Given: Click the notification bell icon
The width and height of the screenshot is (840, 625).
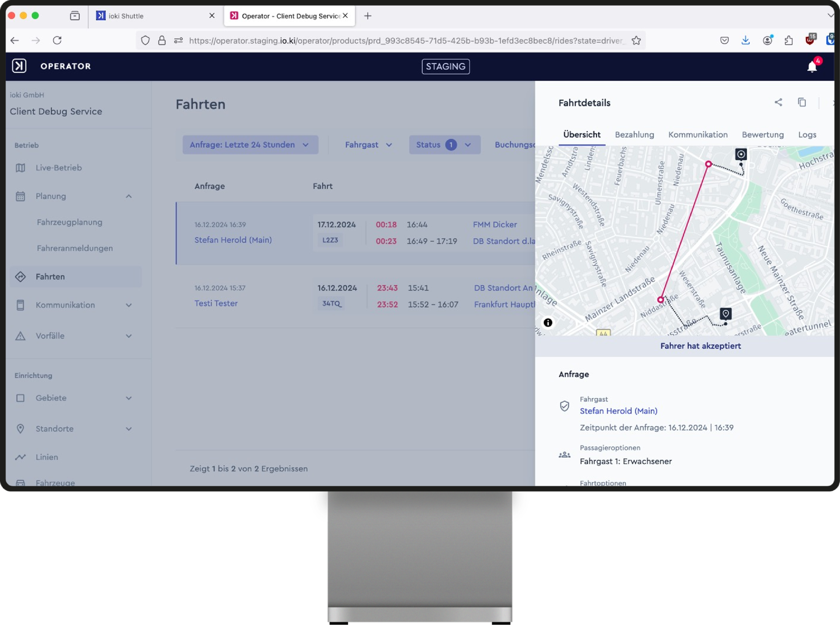Looking at the screenshot, I should 812,66.
